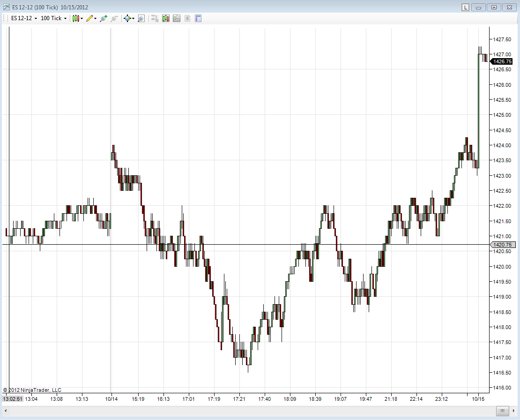Viewport: 520px width, 420px height.
Task: Open the chart properties icon
Action: [x=198, y=19]
